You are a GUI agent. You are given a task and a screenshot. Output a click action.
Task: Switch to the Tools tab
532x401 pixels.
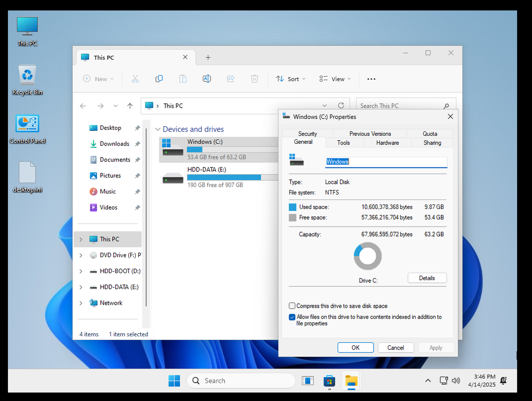pyautogui.click(x=343, y=143)
